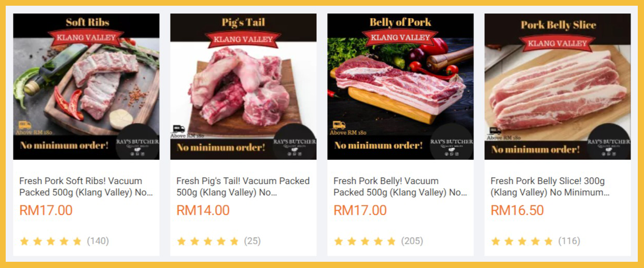The image size is (644, 268).
Task: Select the RM17.00 price of Soft Ribs
Action: [46, 210]
